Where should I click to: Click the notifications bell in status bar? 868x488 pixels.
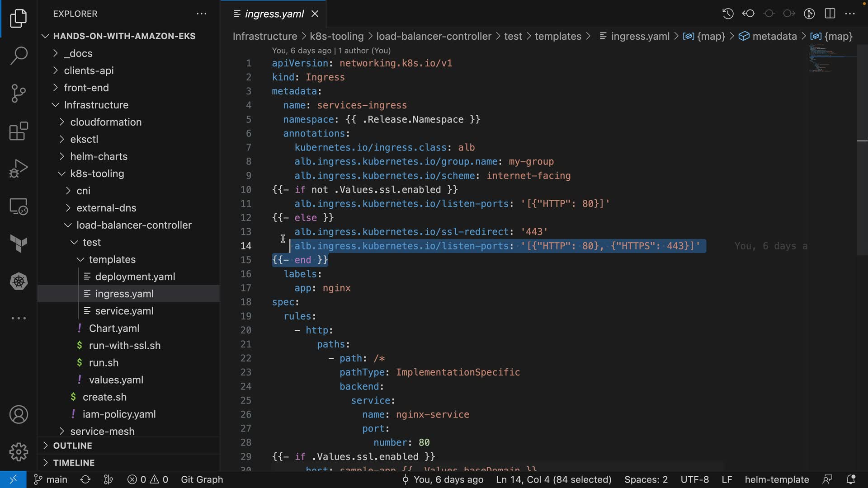tap(850, 479)
